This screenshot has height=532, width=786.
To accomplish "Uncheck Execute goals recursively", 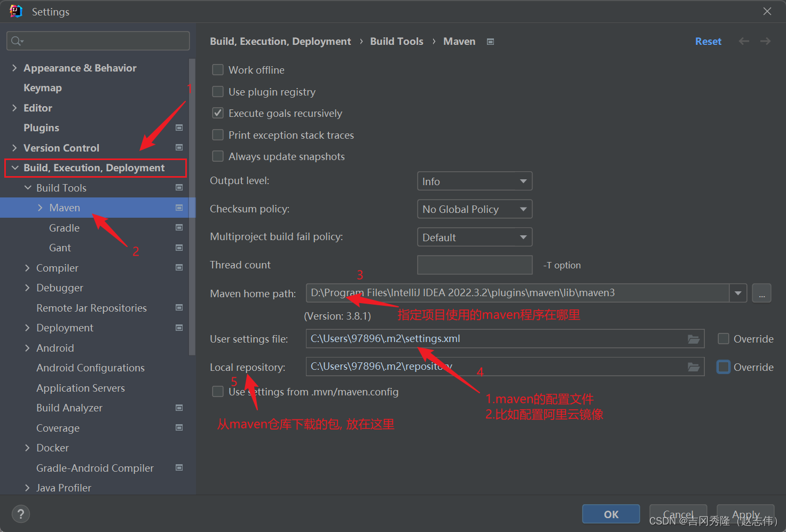I will click(218, 113).
